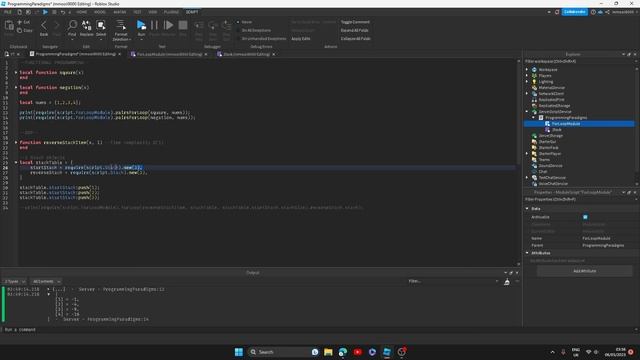The image size is (640, 360).
Task: Open the Replace tool
Action: 87,28
